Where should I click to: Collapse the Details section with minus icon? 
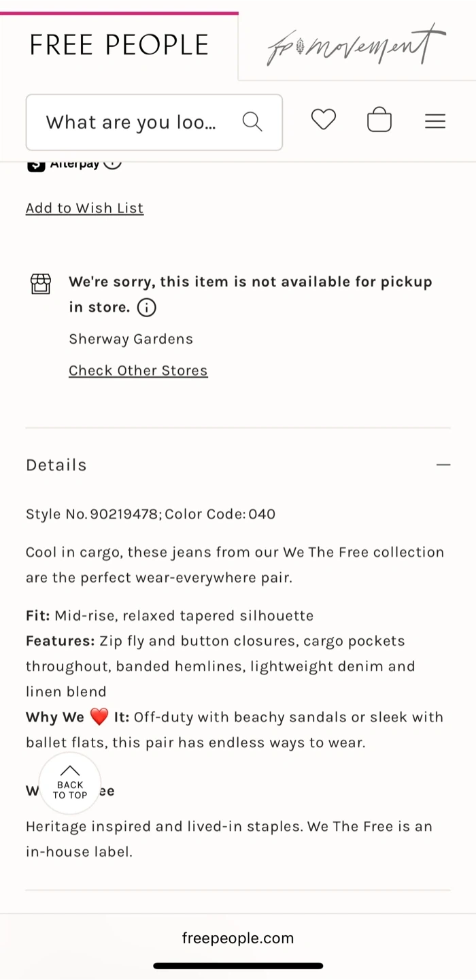tap(443, 465)
